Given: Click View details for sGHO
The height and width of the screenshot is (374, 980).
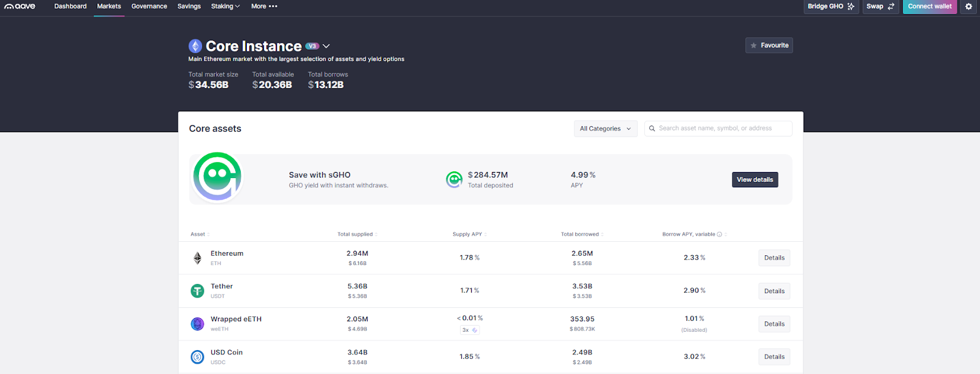Looking at the screenshot, I should [755, 179].
